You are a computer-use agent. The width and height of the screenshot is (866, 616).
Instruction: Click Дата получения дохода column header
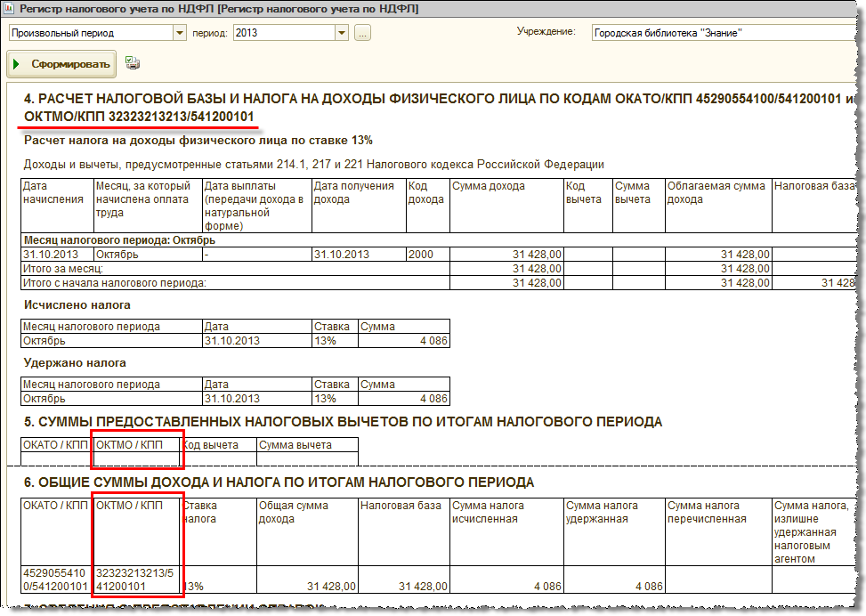[x=359, y=205]
